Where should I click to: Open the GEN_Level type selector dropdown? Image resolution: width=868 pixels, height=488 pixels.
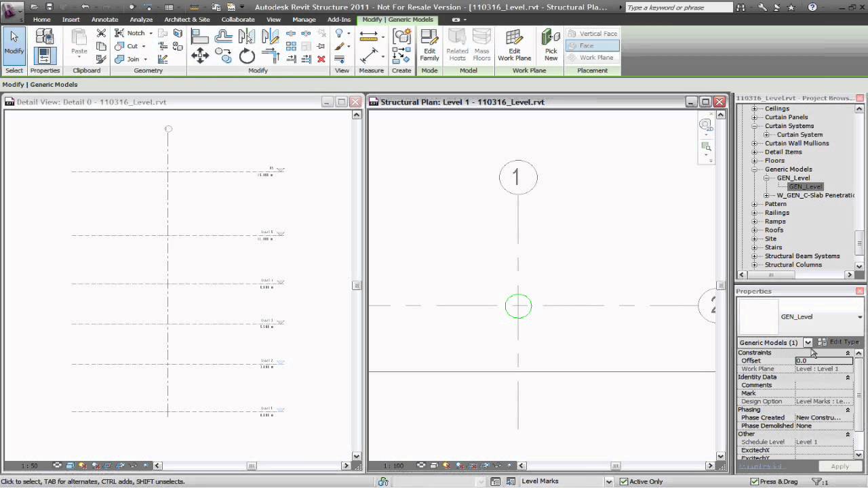click(x=860, y=317)
